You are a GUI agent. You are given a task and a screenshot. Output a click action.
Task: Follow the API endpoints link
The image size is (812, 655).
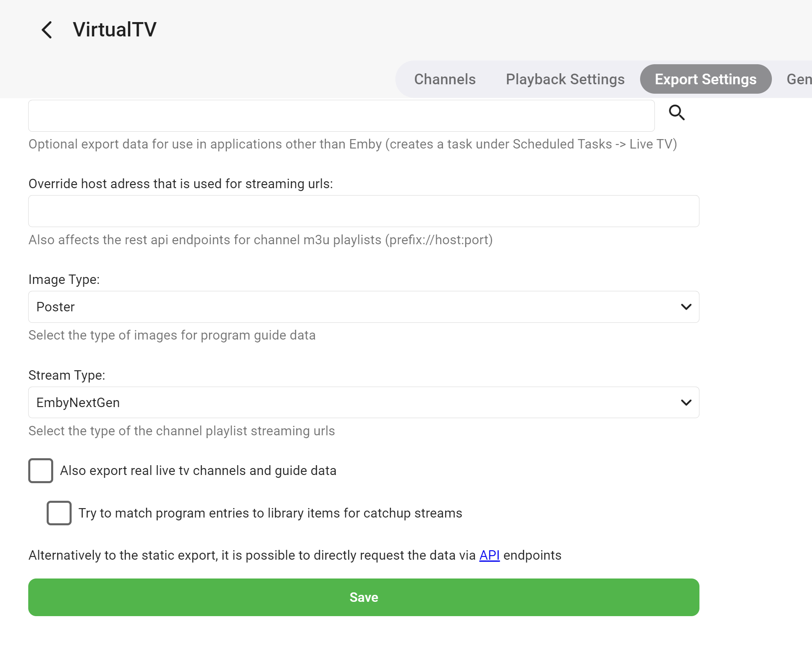[x=489, y=555]
